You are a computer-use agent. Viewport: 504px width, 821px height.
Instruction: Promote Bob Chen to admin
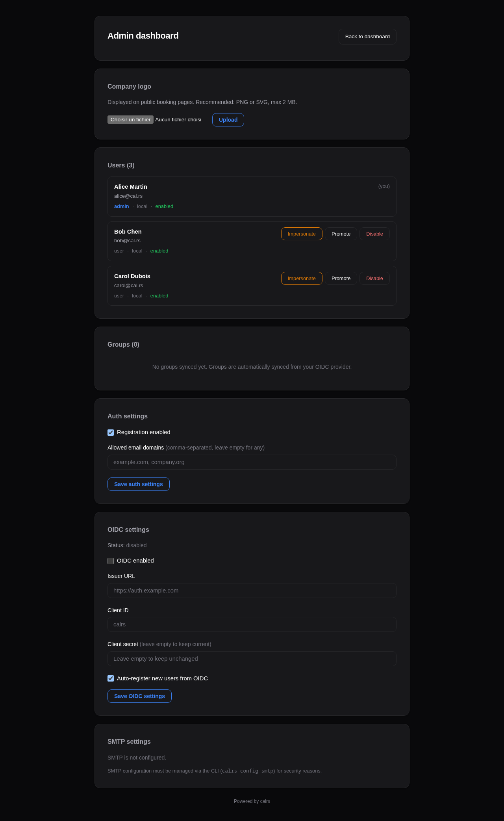(x=341, y=234)
